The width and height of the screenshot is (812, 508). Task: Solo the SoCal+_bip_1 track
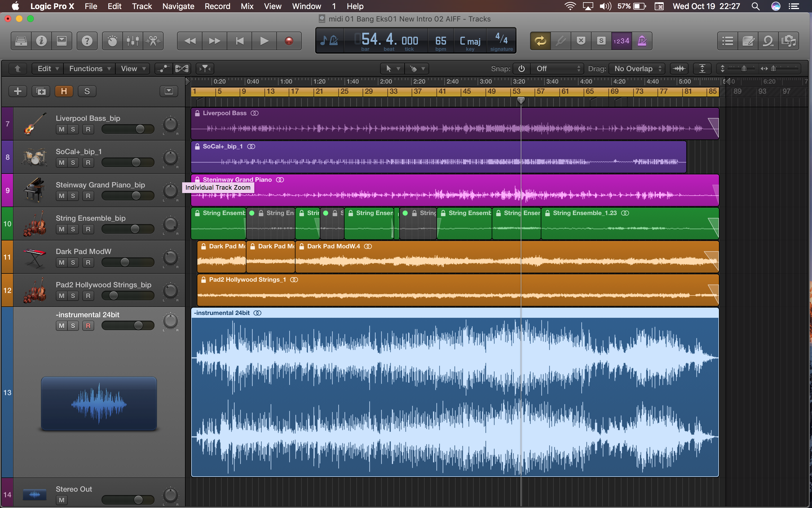73,163
